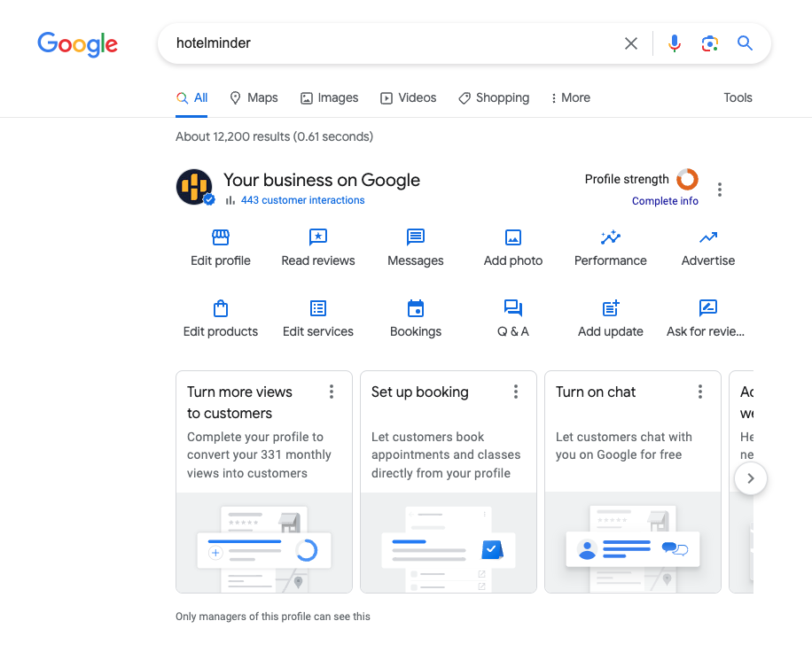Screen dimensions: 812x652
Task: Click the Turn on chat card title
Action: (x=596, y=392)
